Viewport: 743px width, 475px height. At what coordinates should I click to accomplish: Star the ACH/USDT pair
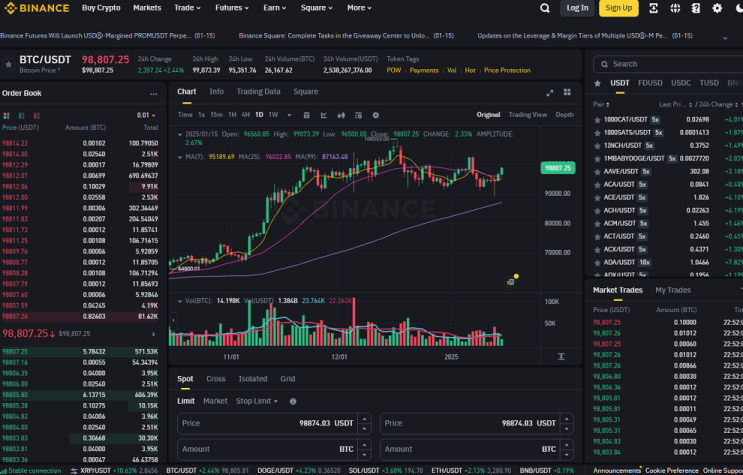tap(597, 210)
